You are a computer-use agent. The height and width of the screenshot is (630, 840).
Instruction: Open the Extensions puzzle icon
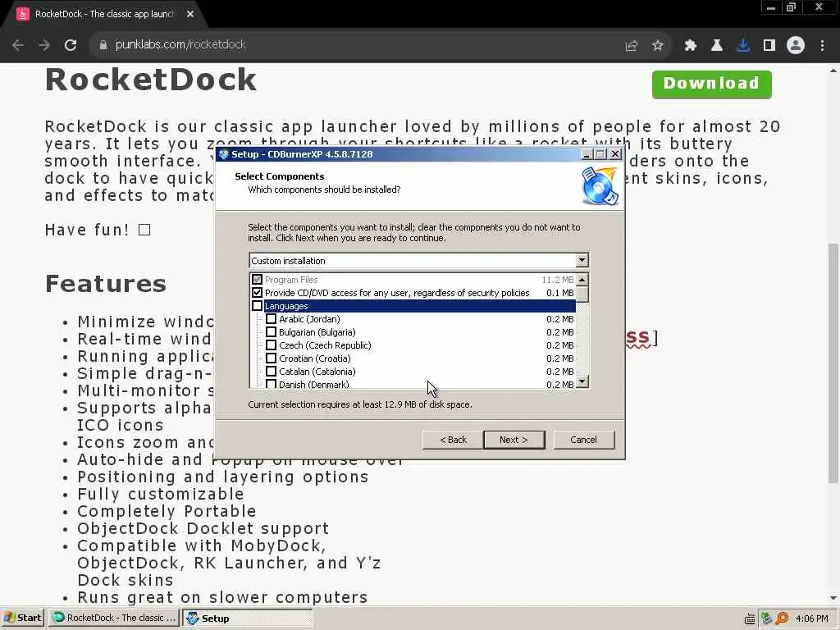pyautogui.click(x=691, y=46)
